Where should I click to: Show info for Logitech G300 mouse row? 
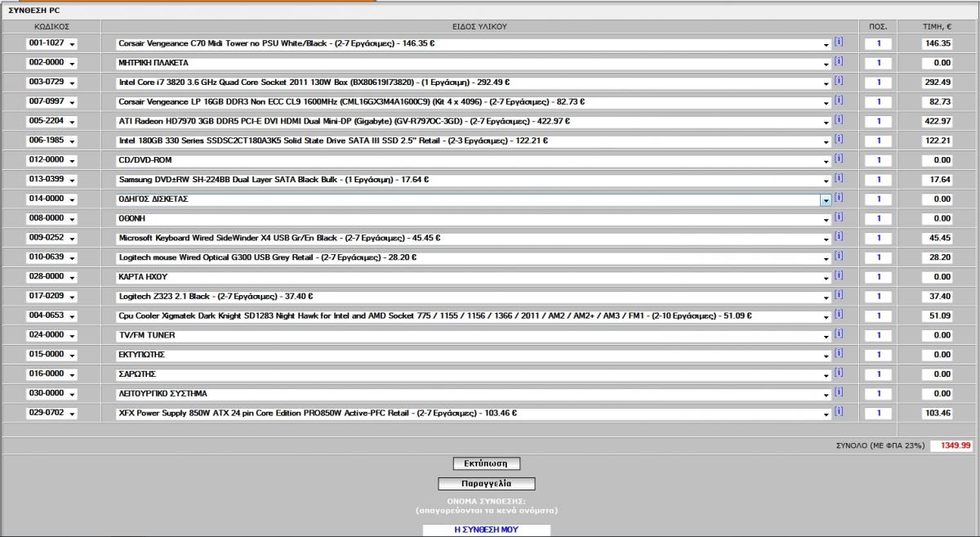838,257
